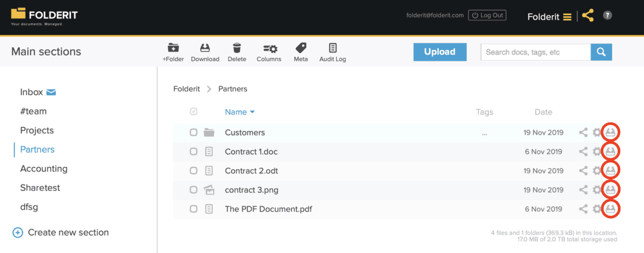Click folderit@folderit.com account email
Viewport: 644px width, 253px height.
pos(435,15)
